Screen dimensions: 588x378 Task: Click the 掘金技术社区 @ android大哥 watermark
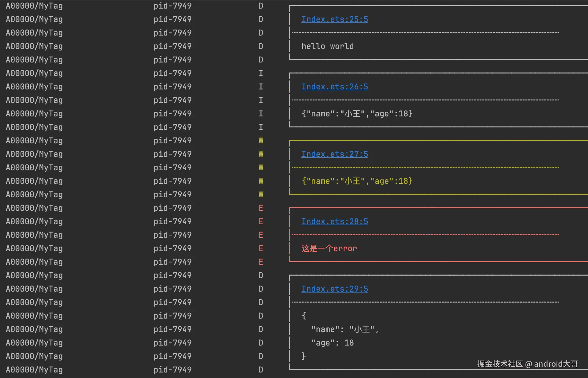click(x=527, y=364)
